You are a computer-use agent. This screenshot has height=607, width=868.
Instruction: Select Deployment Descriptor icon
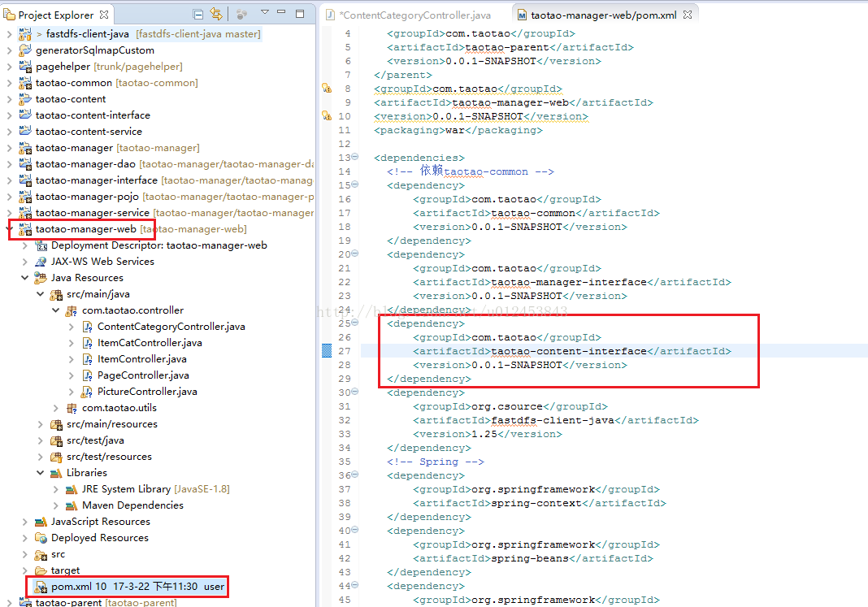(41, 245)
